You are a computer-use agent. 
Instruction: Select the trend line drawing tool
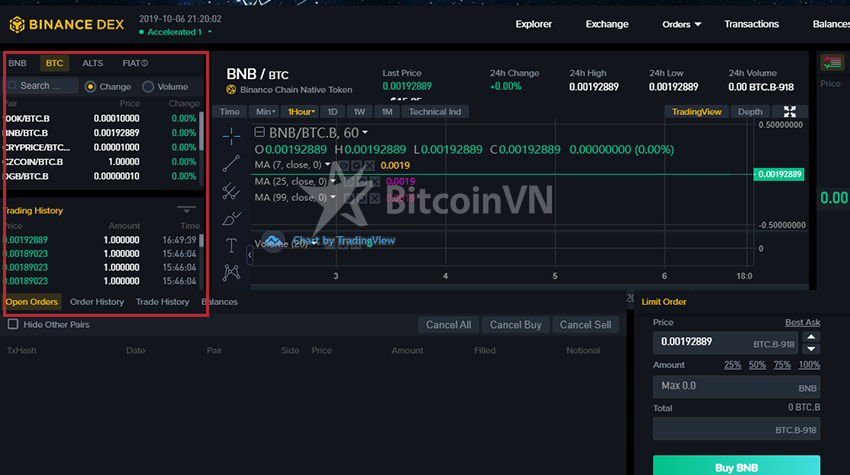[x=231, y=164]
